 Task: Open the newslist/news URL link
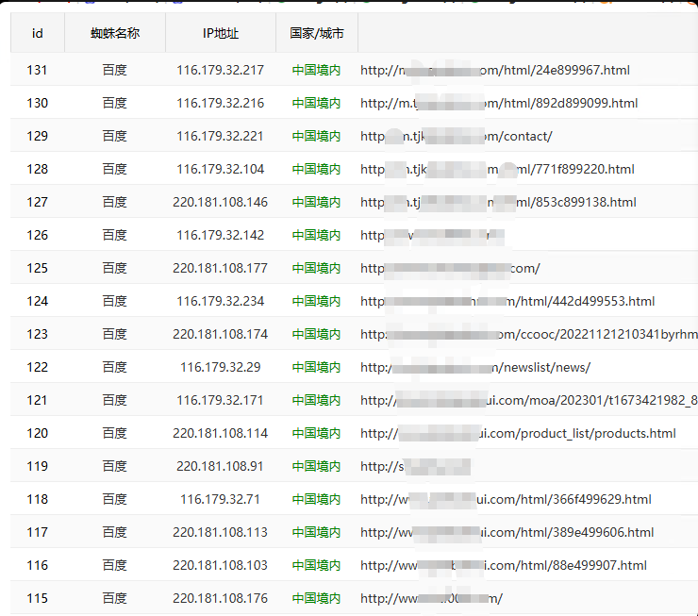click(475, 367)
